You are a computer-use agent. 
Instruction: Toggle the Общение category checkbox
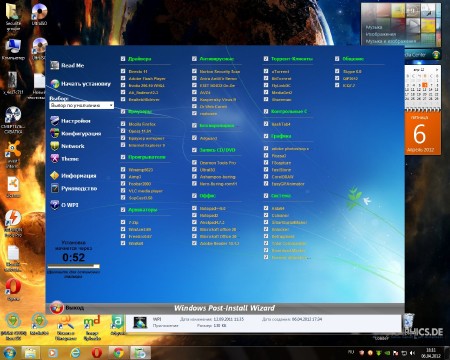tap(337, 59)
